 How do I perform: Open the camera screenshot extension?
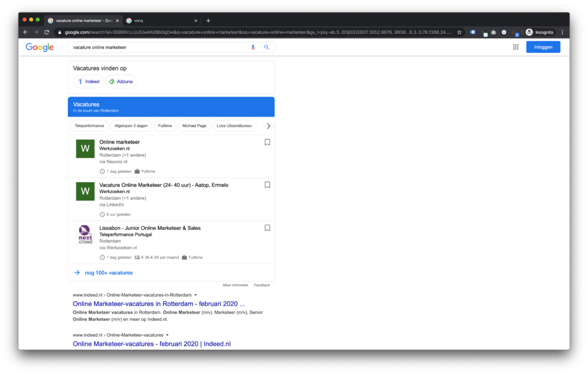point(493,32)
